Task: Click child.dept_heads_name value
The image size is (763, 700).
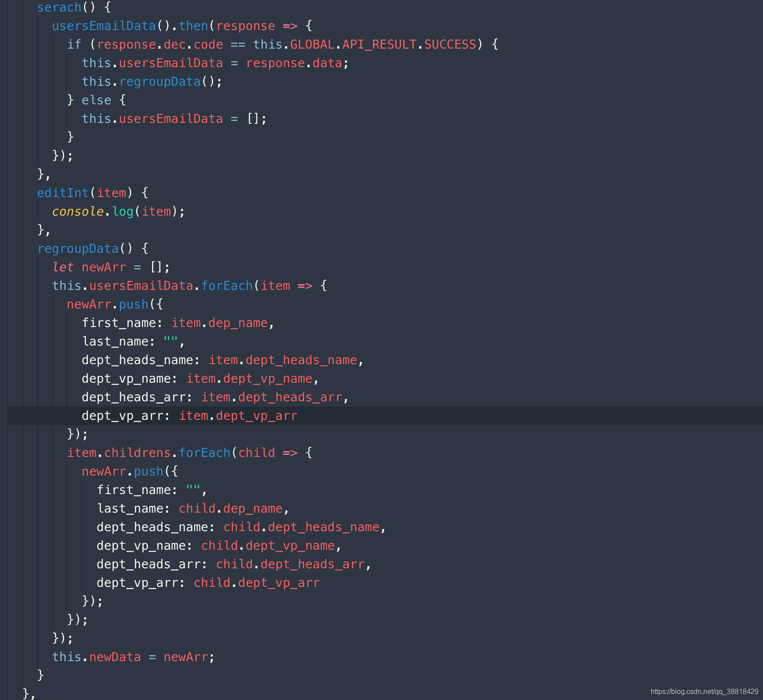Action: coord(301,527)
